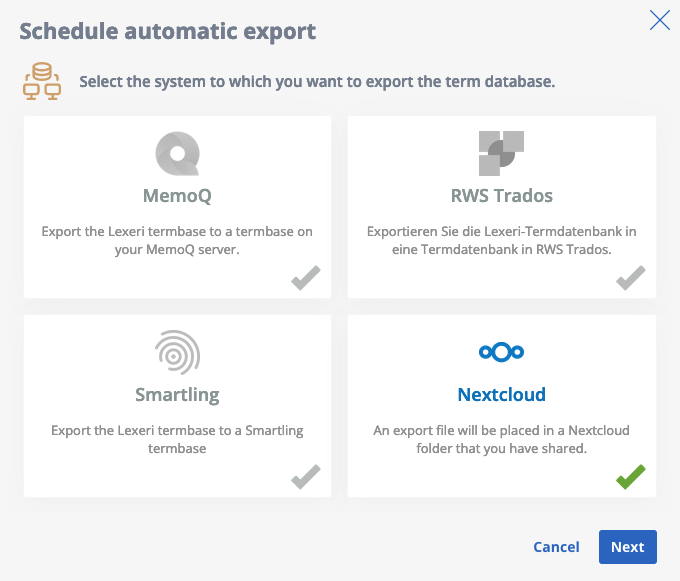Select the MemoQ title text
Viewport: 680px width, 581px height.
[x=177, y=196]
